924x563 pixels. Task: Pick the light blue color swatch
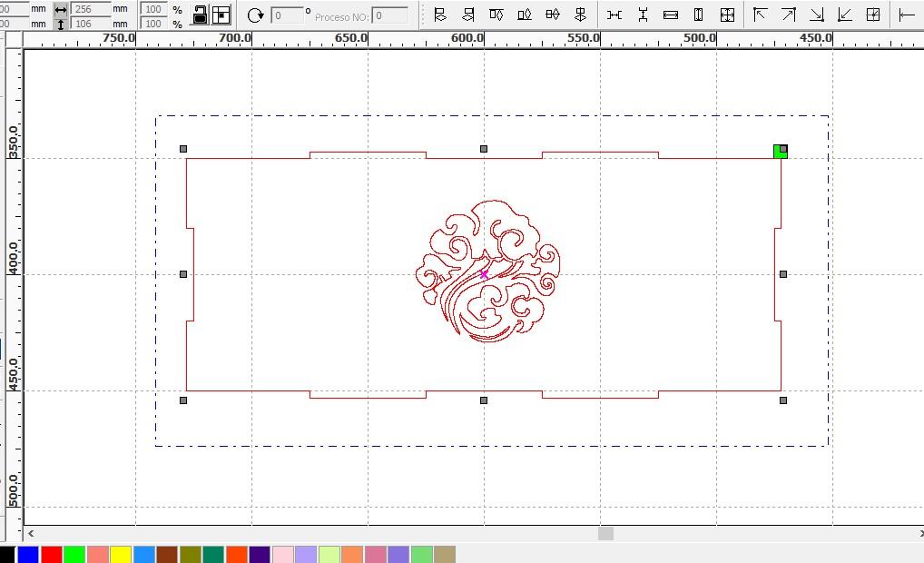[x=143, y=554]
